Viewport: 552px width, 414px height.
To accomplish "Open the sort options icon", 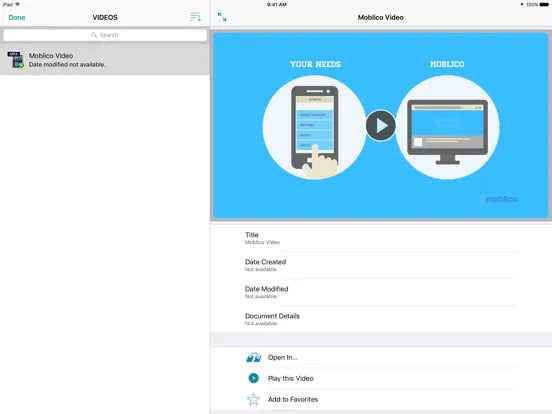I will (x=195, y=17).
